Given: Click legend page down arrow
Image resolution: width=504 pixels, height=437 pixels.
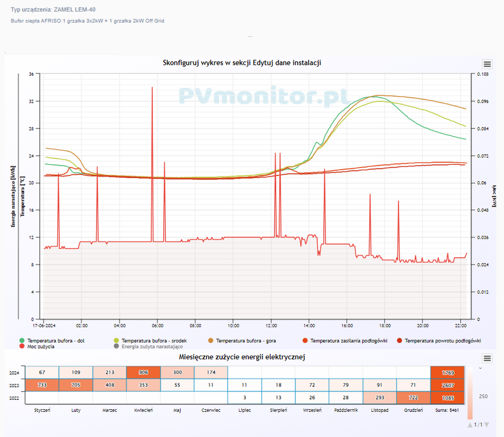Looking at the screenshot, I should click(487, 424).
